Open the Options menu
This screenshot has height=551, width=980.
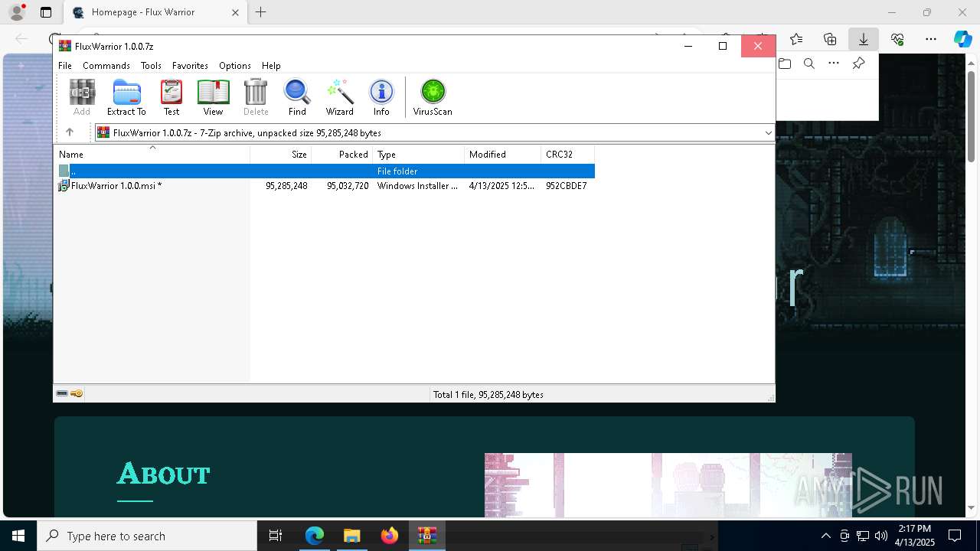pos(235,66)
